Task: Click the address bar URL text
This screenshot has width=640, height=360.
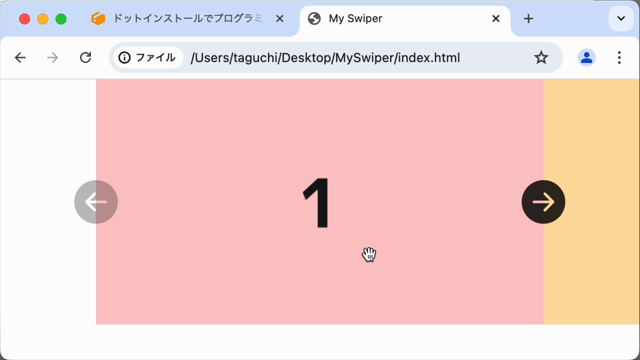Action: point(325,58)
